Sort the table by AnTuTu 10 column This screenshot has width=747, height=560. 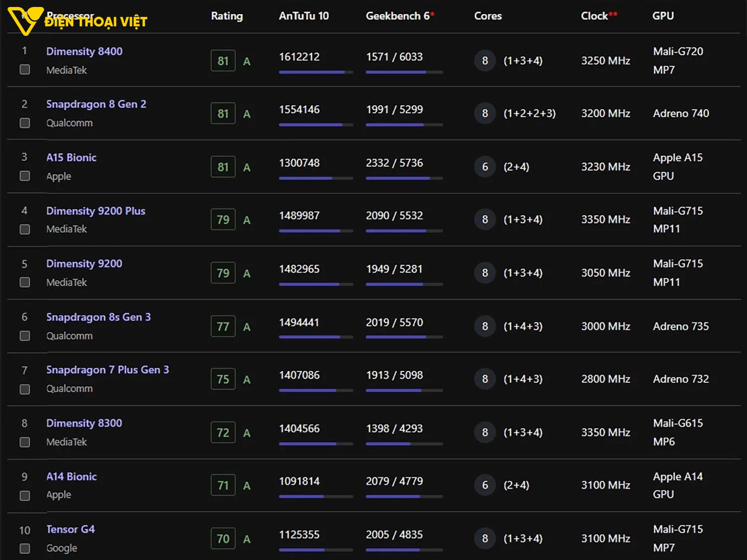303,16
